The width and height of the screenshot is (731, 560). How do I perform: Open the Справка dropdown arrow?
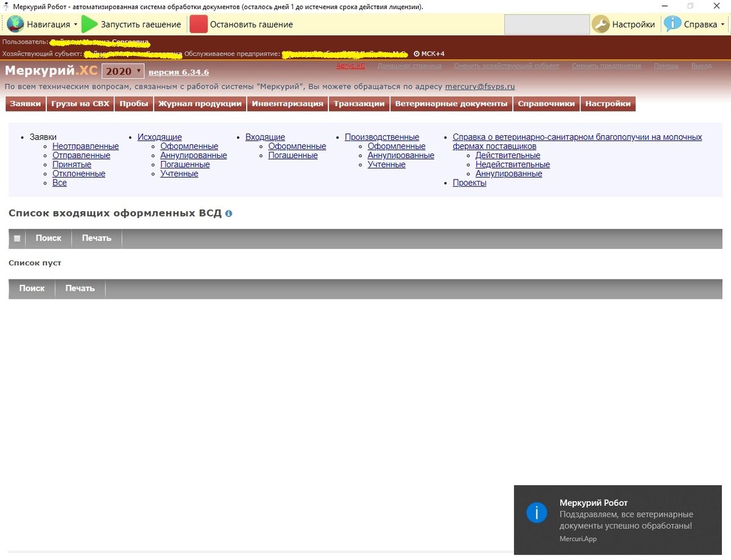click(722, 25)
